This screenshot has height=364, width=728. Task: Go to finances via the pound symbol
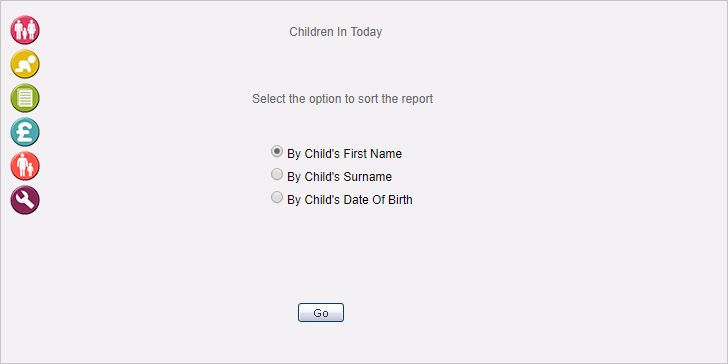pyautogui.click(x=25, y=132)
